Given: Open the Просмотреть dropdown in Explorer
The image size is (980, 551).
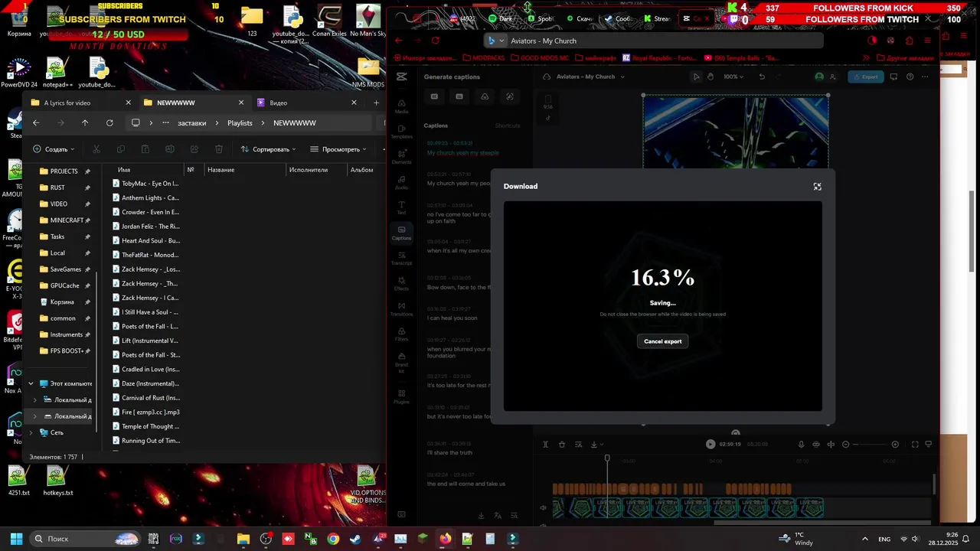Looking at the screenshot, I should [x=338, y=149].
